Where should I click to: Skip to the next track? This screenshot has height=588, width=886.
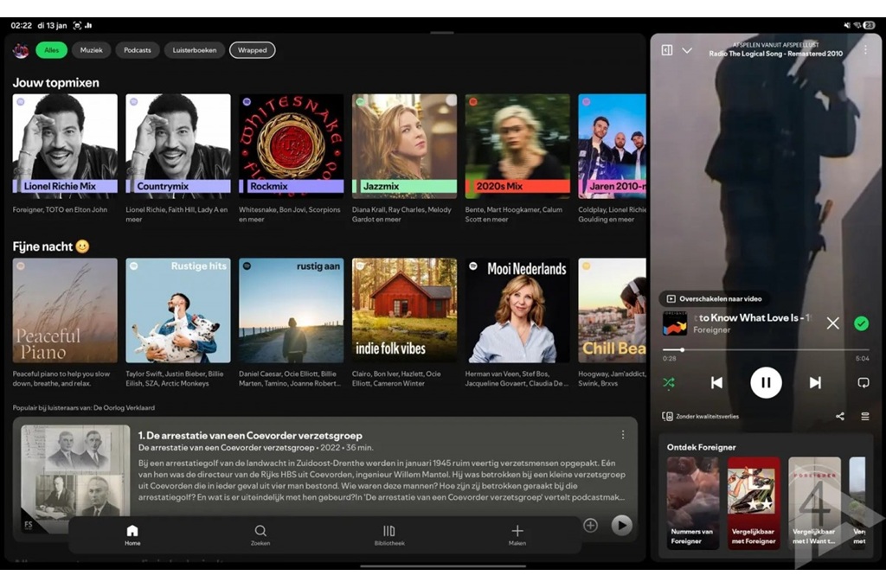coord(815,382)
